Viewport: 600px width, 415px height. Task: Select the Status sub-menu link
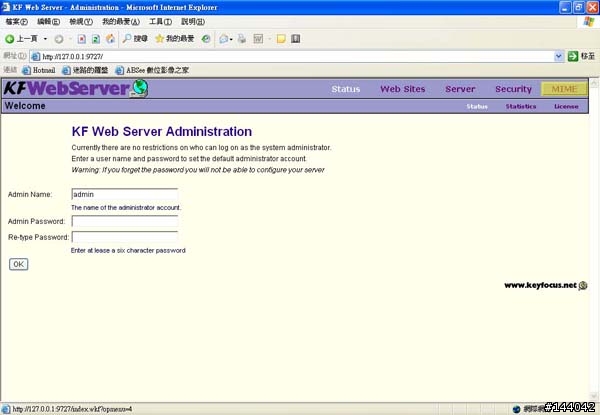click(x=477, y=107)
